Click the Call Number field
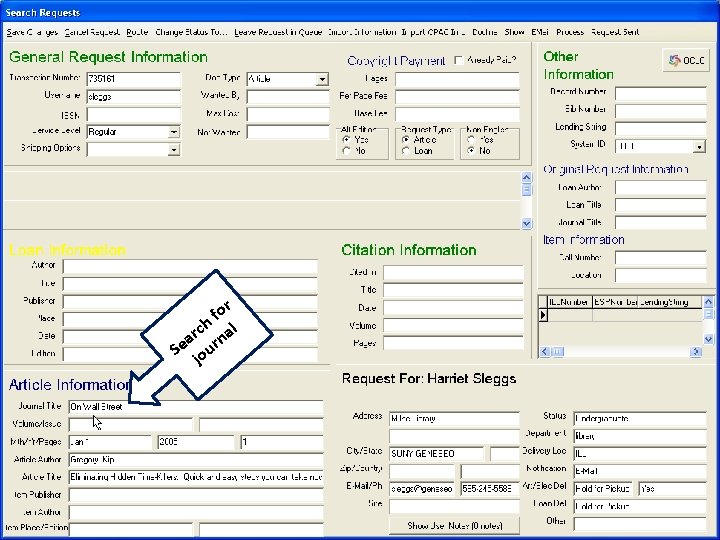720x540 pixels. tap(661, 258)
